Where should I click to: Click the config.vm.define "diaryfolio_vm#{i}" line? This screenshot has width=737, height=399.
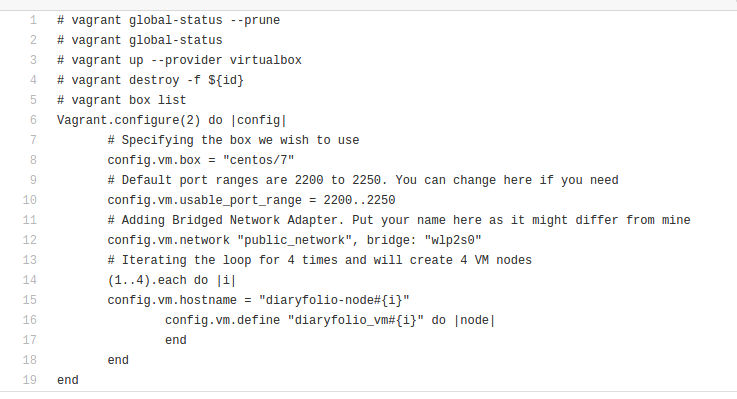click(330, 320)
